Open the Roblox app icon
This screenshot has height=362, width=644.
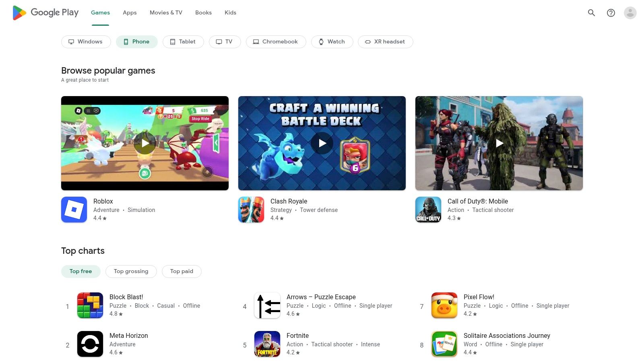pyautogui.click(x=74, y=210)
